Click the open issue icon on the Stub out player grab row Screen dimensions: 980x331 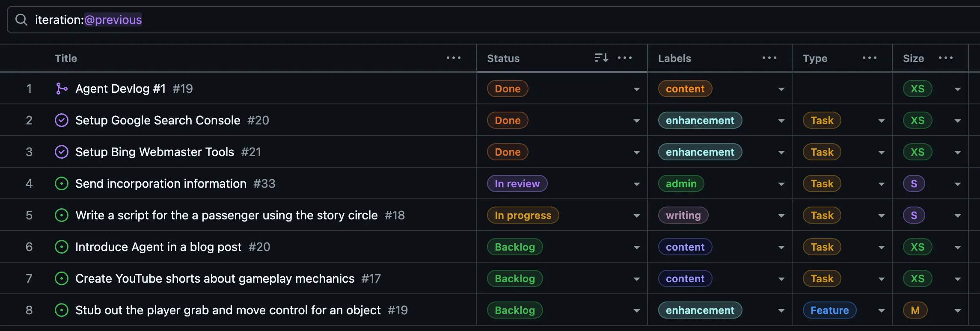pos(62,310)
